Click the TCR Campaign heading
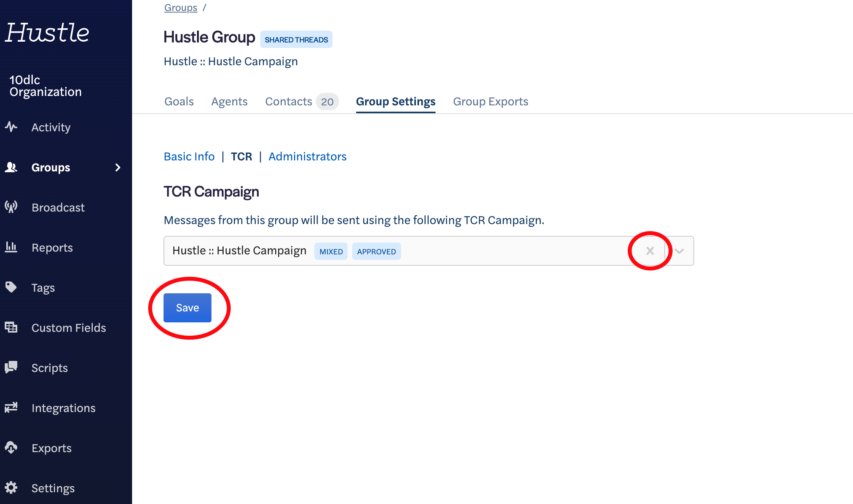The image size is (853, 504). point(211,192)
